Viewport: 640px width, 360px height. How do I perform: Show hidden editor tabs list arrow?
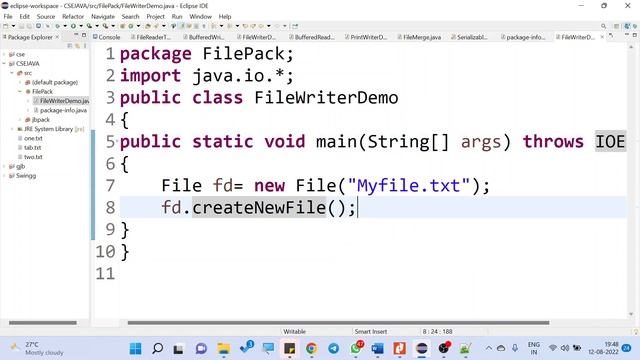point(611,36)
